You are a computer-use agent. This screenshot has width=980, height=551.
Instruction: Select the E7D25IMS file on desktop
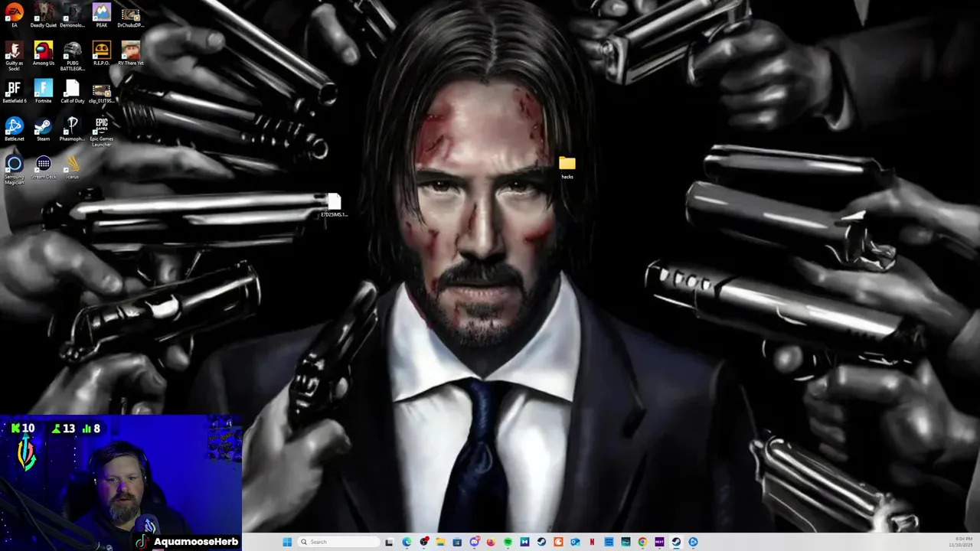point(334,205)
